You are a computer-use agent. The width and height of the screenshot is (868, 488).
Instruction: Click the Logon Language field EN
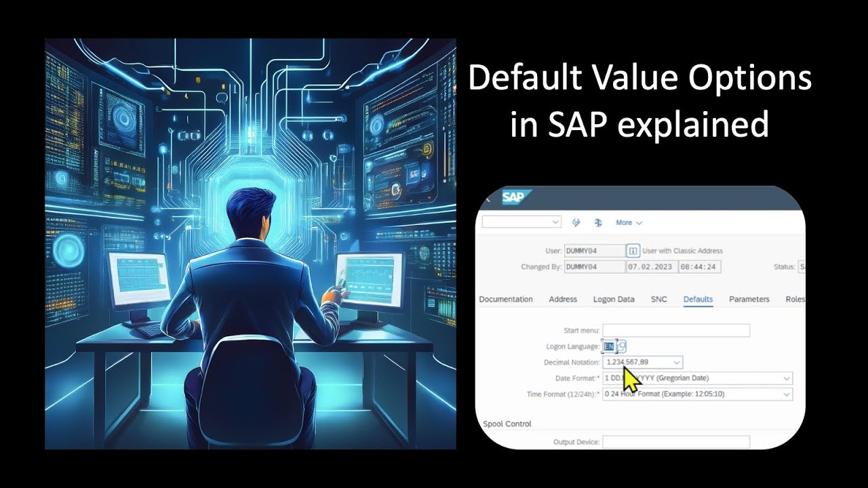tap(608, 346)
